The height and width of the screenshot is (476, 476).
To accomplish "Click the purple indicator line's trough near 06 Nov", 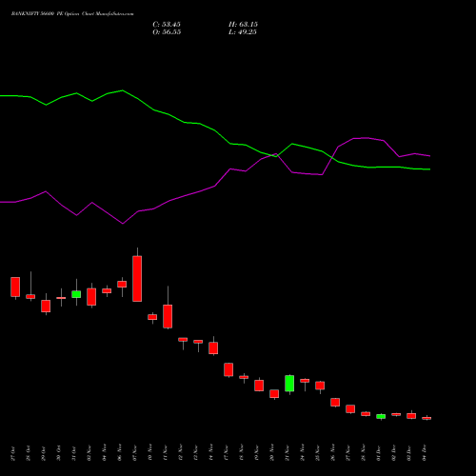I will pos(123,224).
